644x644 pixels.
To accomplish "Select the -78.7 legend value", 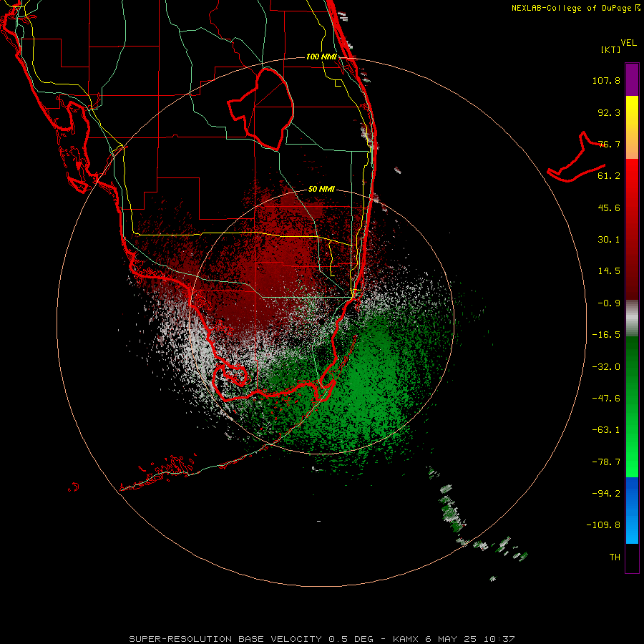I will 606,462.
